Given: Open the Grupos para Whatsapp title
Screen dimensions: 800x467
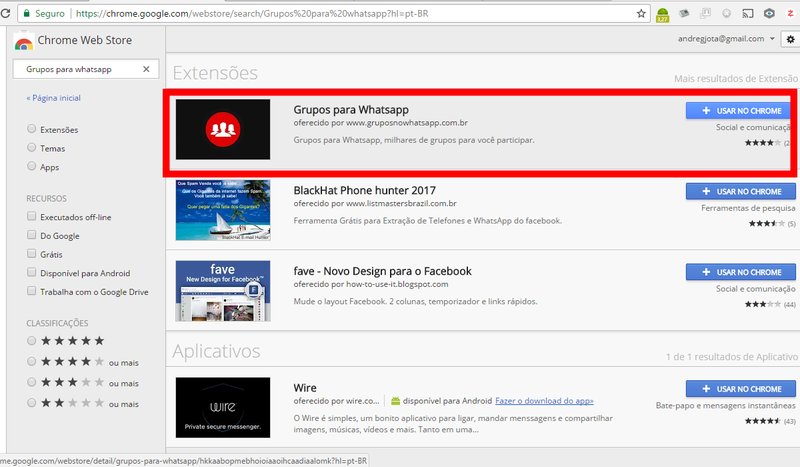Looking at the screenshot, I should 351,110.
